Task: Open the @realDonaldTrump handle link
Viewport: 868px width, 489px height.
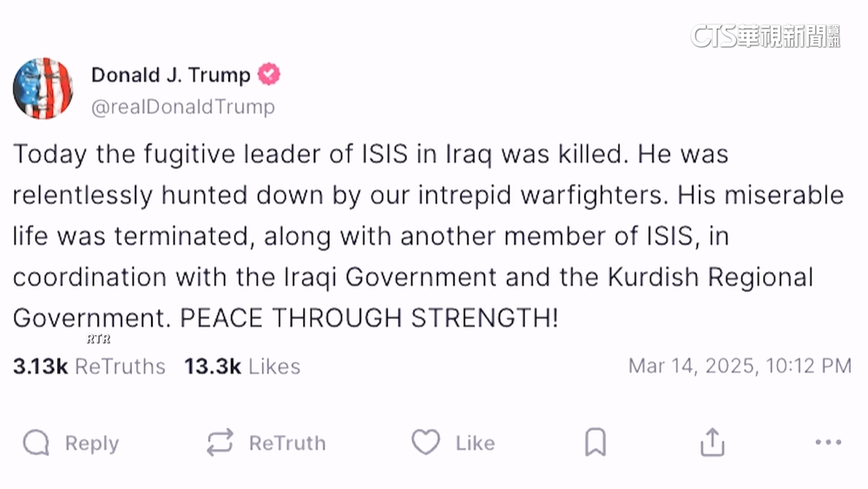Action: 182,107
